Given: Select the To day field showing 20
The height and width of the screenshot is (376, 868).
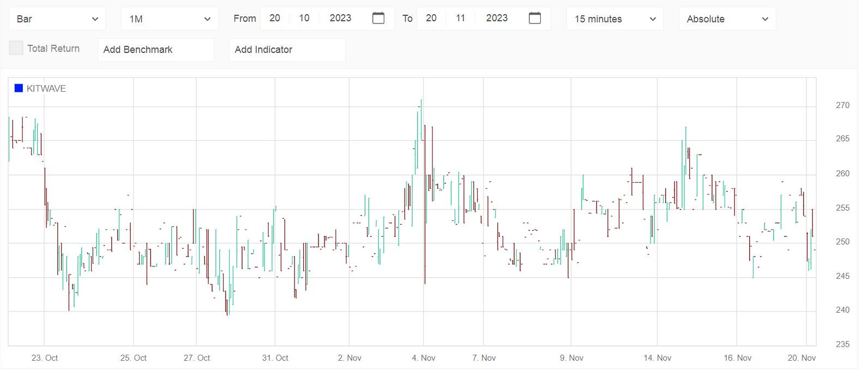Looking at the screenshot, I should point(431,18).
